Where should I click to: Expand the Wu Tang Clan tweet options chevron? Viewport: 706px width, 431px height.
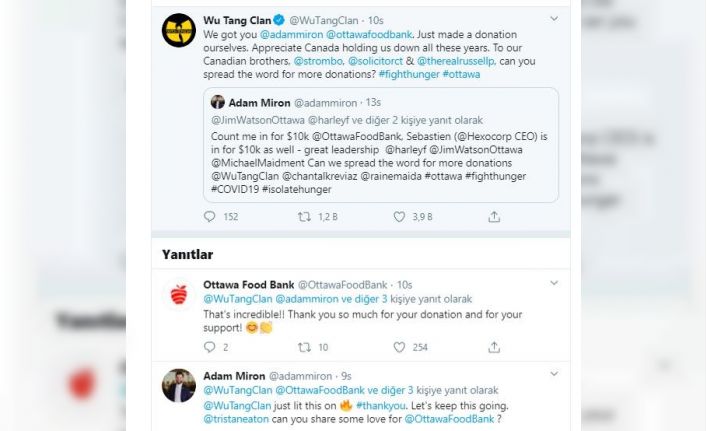pos(554,18)
